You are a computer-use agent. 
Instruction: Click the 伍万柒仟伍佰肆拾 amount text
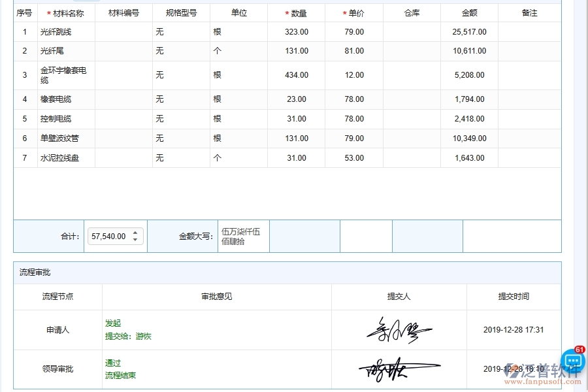pos(242,236)
